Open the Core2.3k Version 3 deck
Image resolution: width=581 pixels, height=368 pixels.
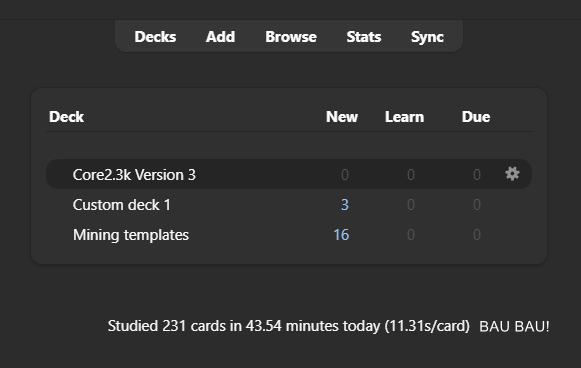coord(134,175)
